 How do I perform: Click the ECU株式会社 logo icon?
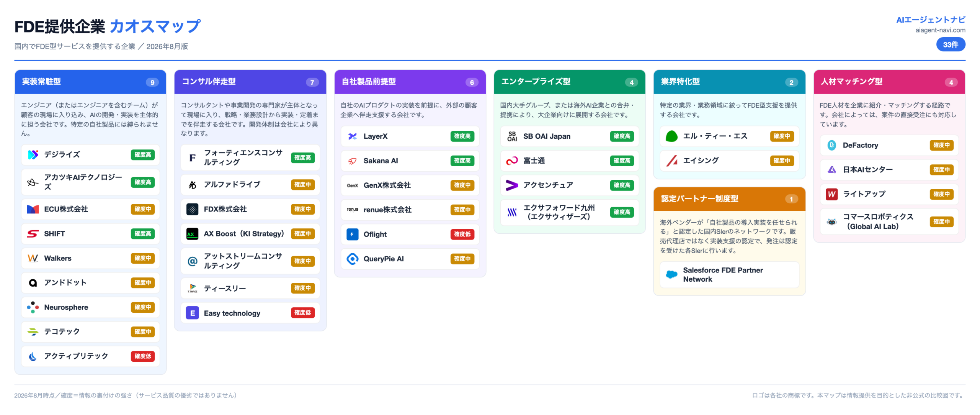[x=33, y=209]
